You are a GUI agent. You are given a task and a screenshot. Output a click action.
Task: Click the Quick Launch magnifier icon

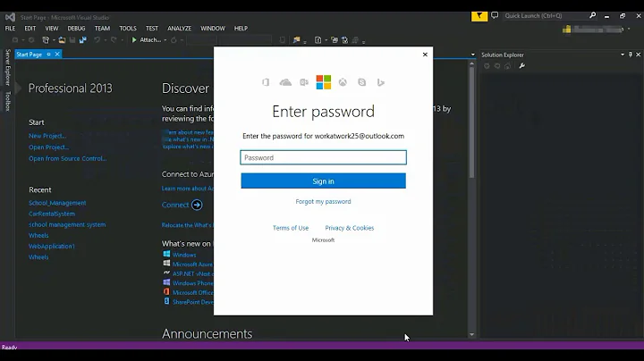click(x=592, y=15)
